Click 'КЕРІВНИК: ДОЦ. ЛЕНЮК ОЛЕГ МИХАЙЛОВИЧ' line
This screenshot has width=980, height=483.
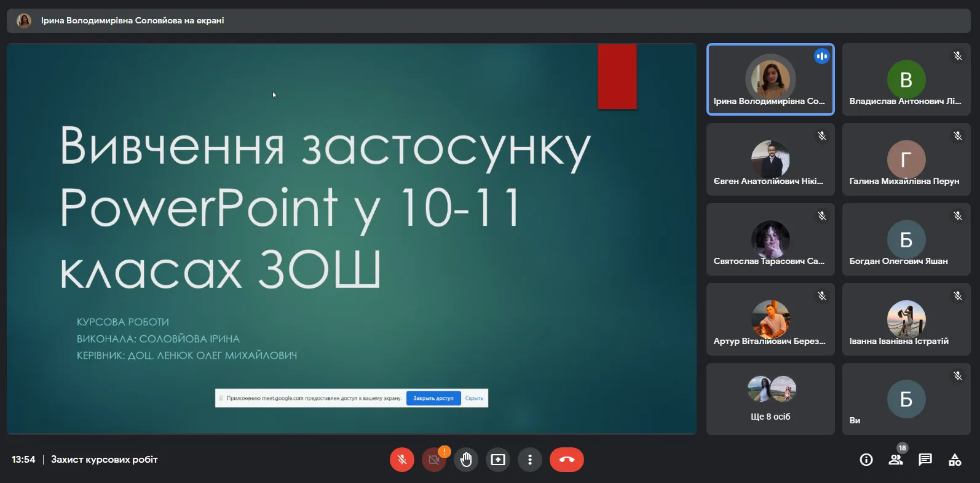[x=187, y=355]
